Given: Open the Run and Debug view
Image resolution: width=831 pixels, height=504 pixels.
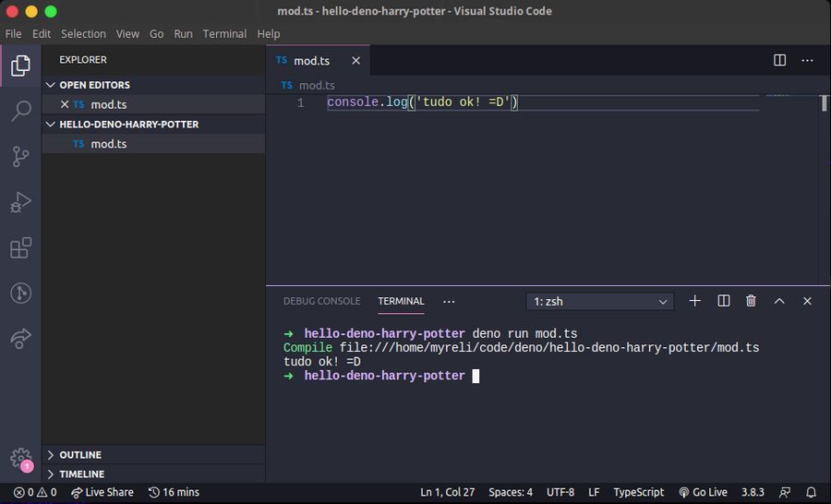Looking at the screenshot, I should point(20,202).
